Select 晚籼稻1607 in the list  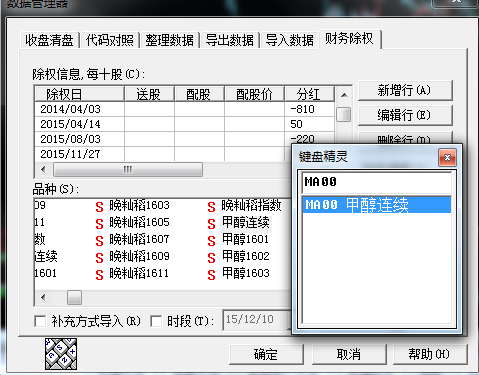(x=139, y=239)
